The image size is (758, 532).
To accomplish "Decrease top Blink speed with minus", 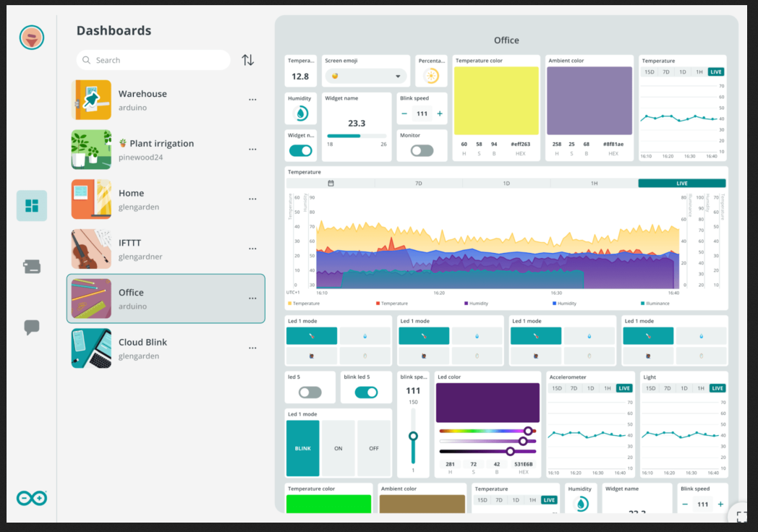I will click(x=404, y=113).
